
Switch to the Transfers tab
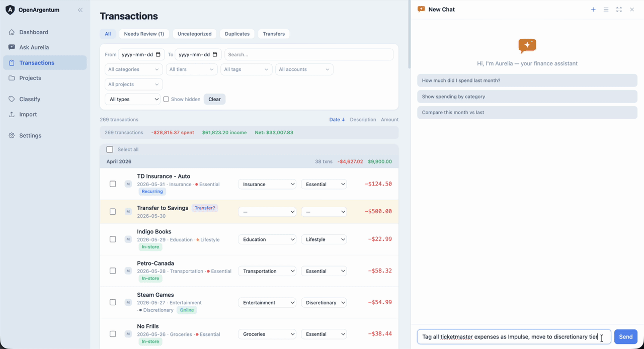274,34
